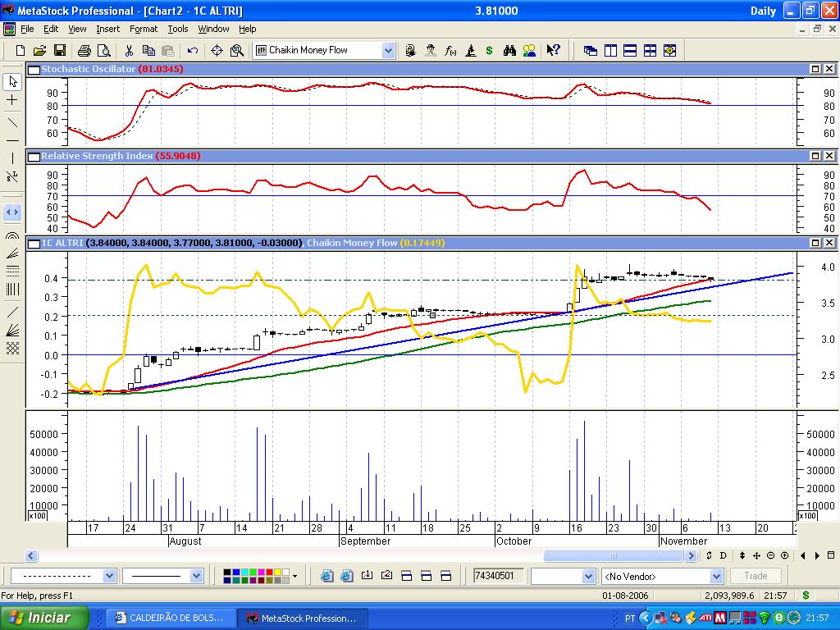Image resolution: width=840 pixels, height=630 pixels.
Task: Open the Indicator Builder f(x) icon
Action: 450,50
